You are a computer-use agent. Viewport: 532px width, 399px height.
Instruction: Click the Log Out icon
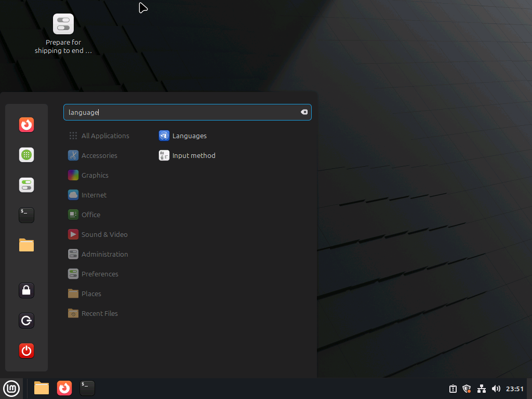point(26,321)
